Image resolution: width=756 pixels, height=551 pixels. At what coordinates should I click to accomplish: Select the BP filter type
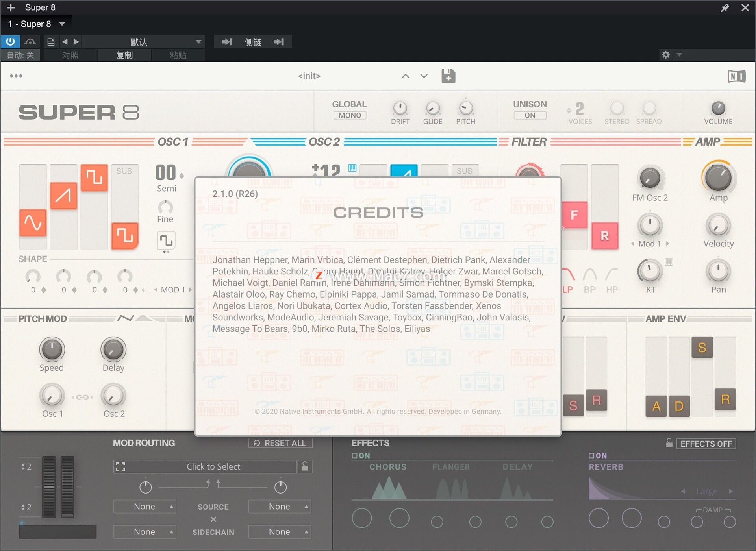(589, 281)
